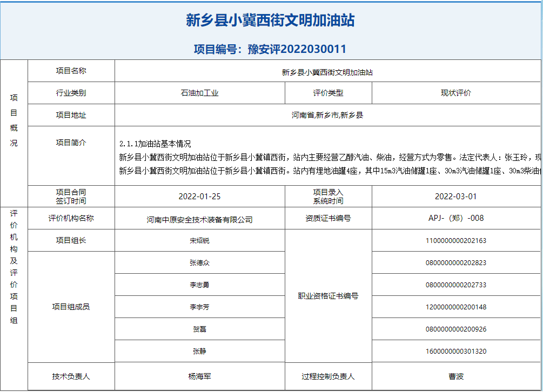The image size is (543, 392).
Task: Click the member name 张德众
Action: point(199,263)
